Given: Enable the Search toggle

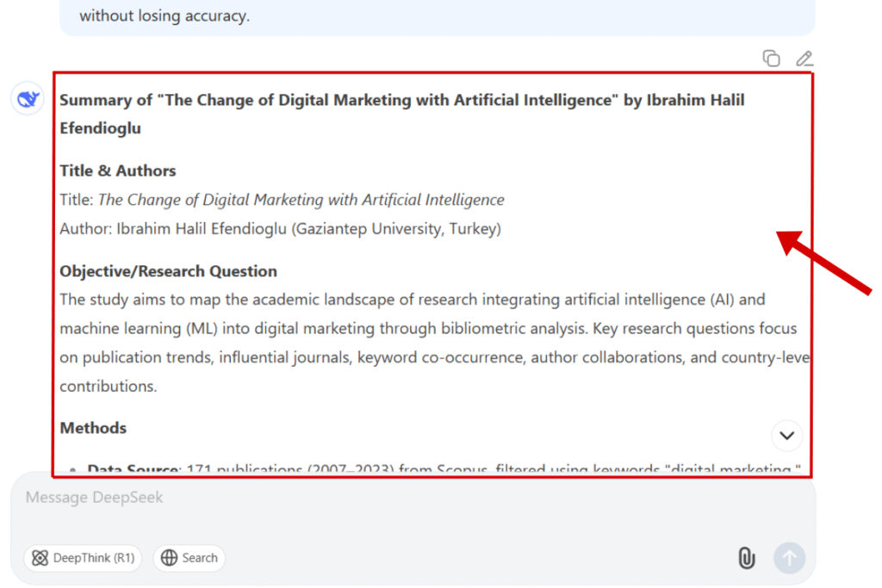Looking at the screenshot, I should (x=189, y=558).
